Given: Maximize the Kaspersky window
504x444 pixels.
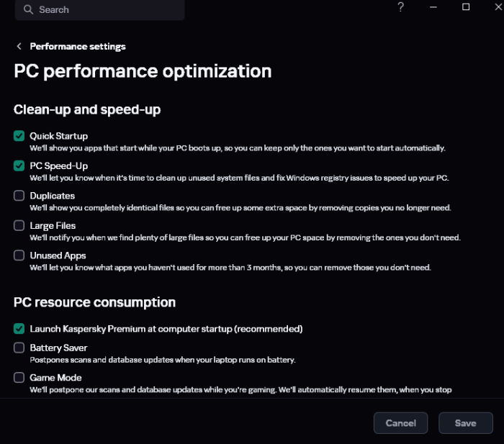Looking at the screenshot, I should (x=466, y=7).
